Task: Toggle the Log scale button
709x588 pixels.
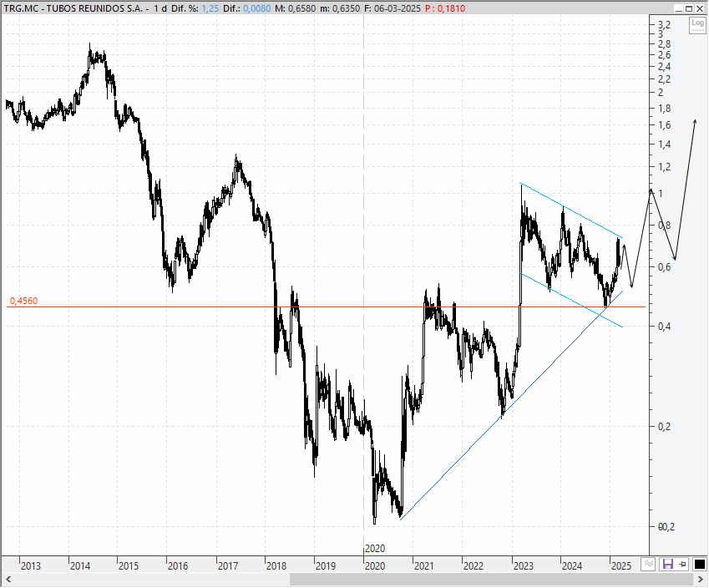Action: click(697, 25)
